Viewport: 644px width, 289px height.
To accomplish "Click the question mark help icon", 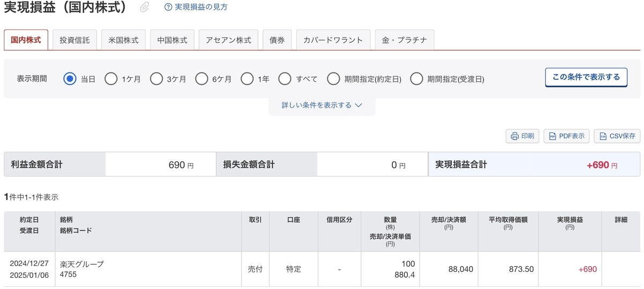I will click(169, 7).
